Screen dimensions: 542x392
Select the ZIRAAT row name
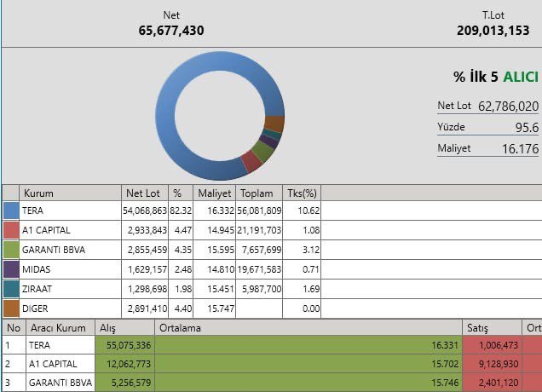[x=37, y=289]
